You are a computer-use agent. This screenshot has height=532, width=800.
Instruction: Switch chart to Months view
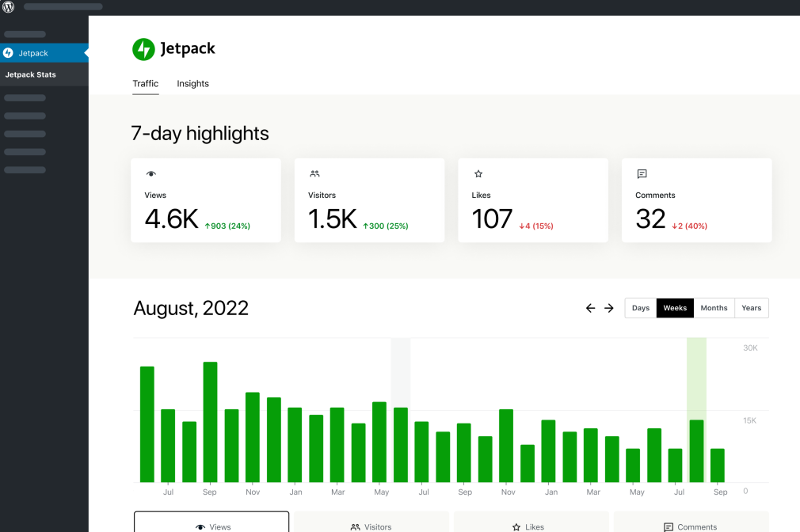(x=714, y=308)
